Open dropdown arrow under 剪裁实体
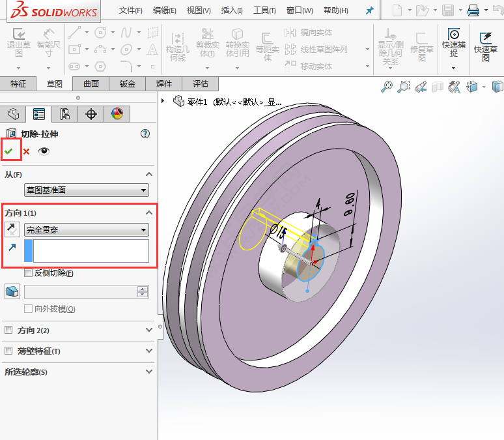This screenshot has width=504, height=440. pos(207,68)
